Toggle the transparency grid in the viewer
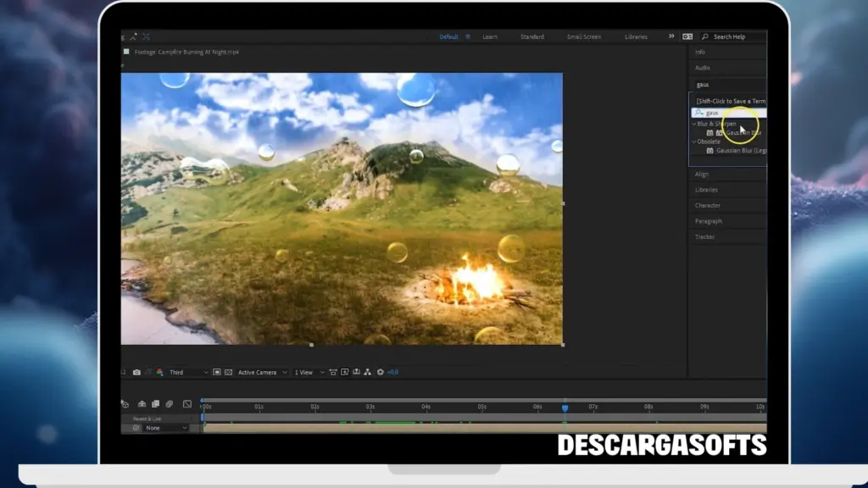The width and height of the screenshot is (868, 488). coord(229,371)
